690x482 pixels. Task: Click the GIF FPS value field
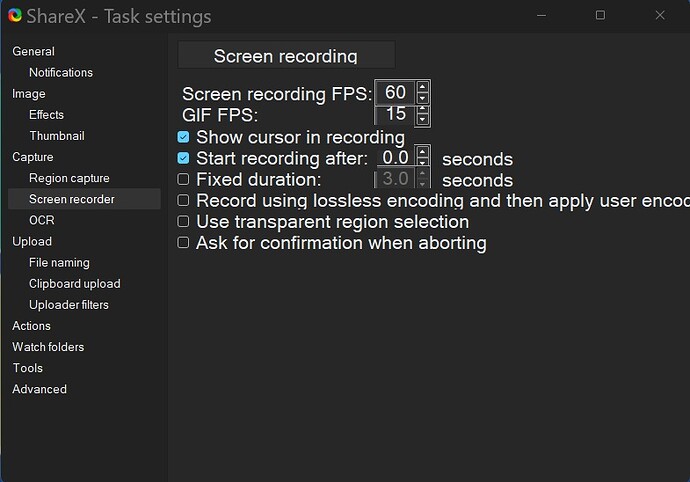coord(395,114)
